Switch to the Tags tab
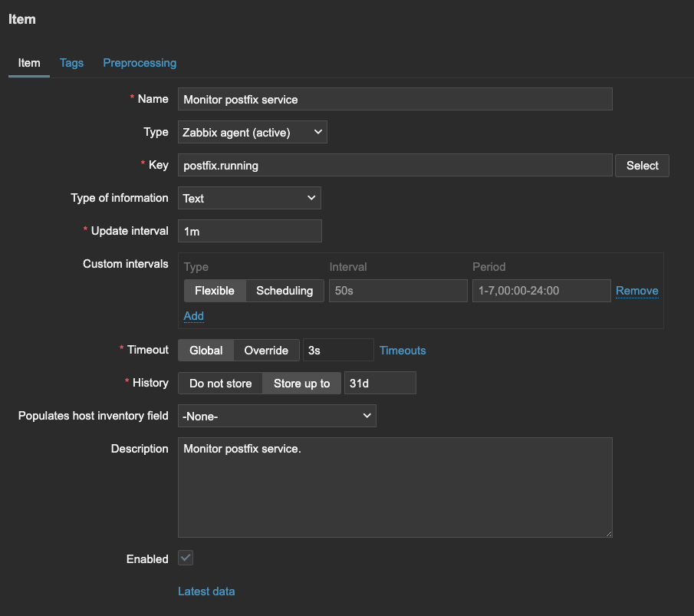Image resolution: width=694 pixels, height=616 pixels. [x=71, y=63]
